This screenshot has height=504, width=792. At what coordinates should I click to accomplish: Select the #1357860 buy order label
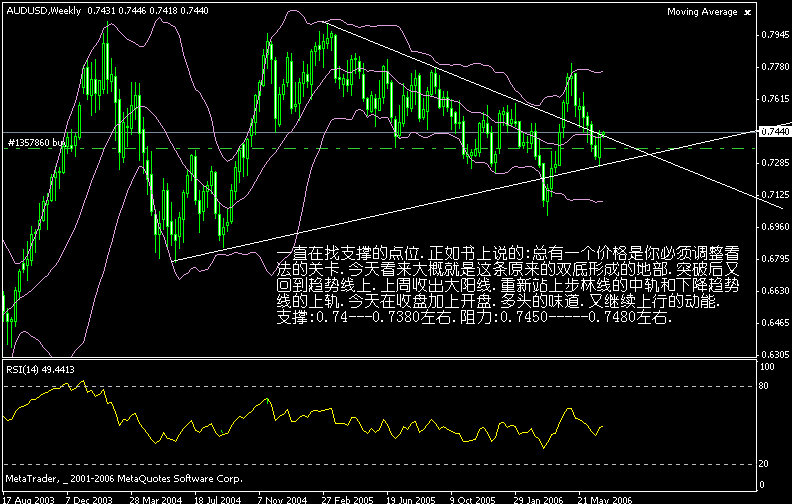click(36, 143)
